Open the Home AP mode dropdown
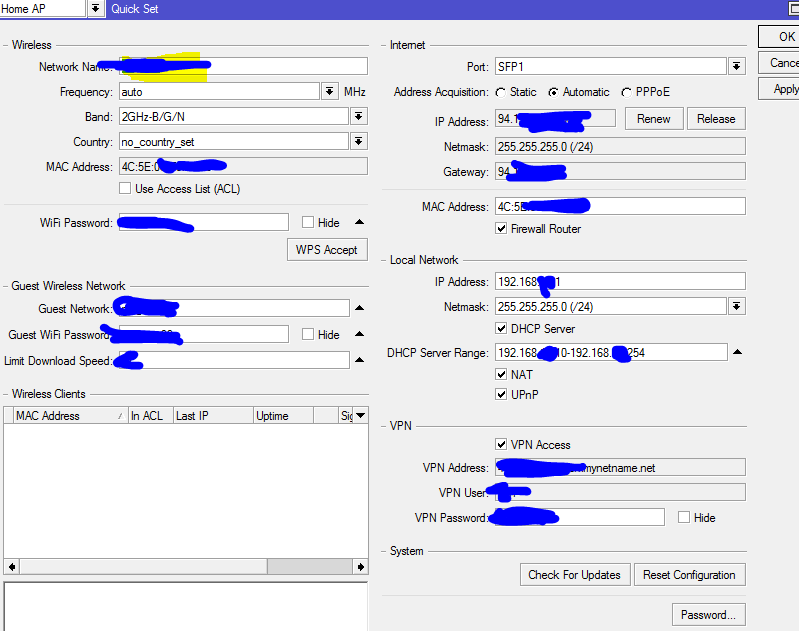799x631 pixels. tap(95, 9)
